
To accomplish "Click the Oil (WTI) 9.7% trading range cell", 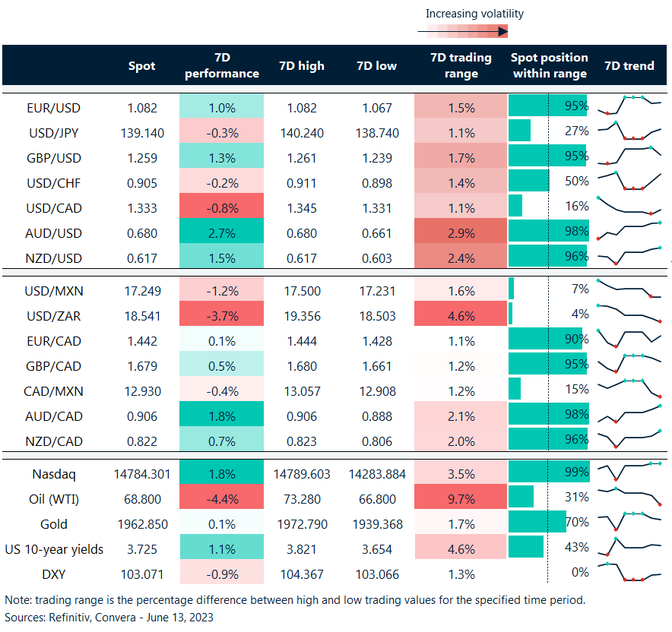I will pos(461,497).
